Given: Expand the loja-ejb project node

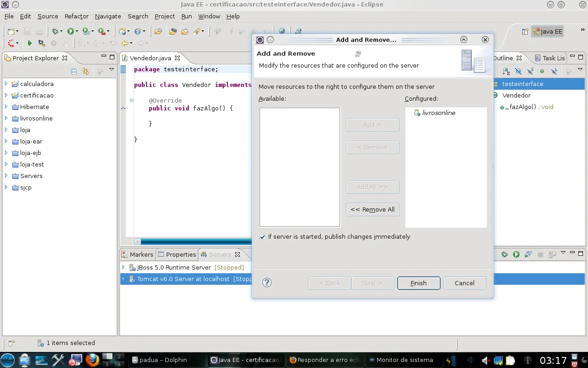Looking at the screenshot, I should (x=6, y=153).
